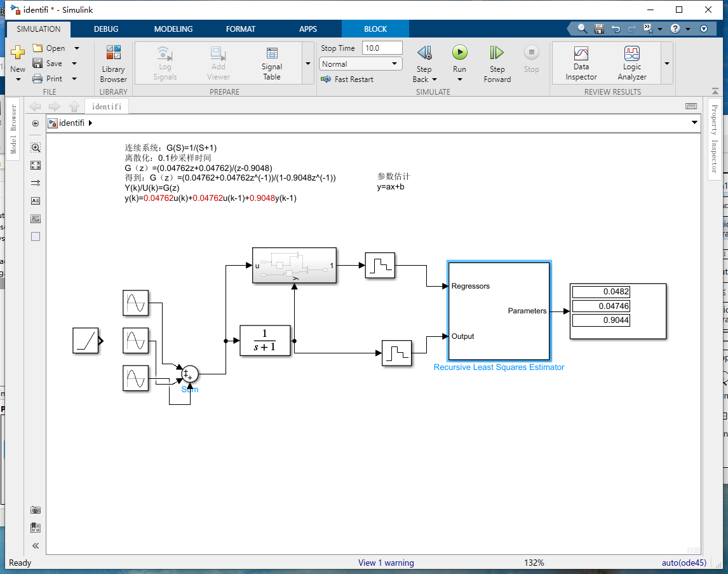
Task: Select the 1/(s+1) transfer function block
Action: tap(265, 341)
